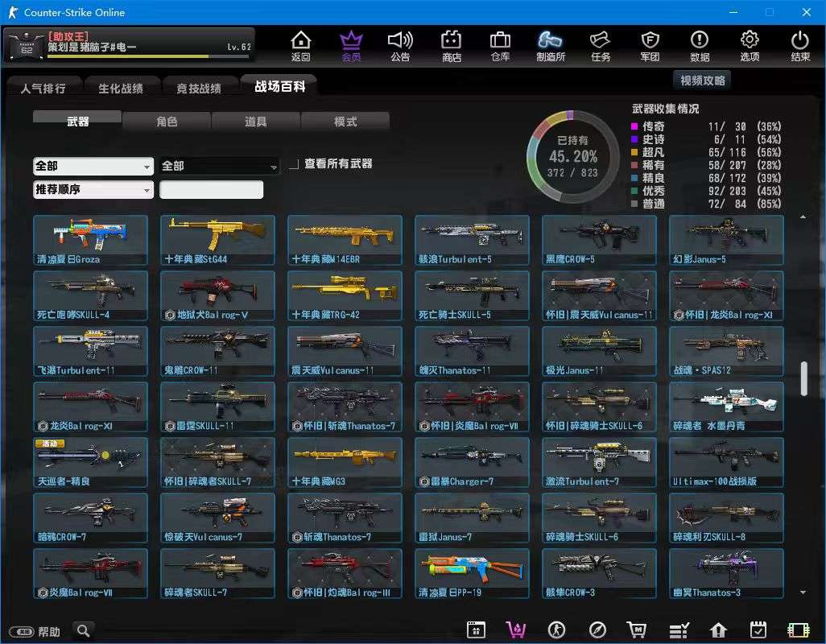This screenshot has height=644, width=826.
Task: Click the weapon list scroll down arrow
Action: pos(803,592)
